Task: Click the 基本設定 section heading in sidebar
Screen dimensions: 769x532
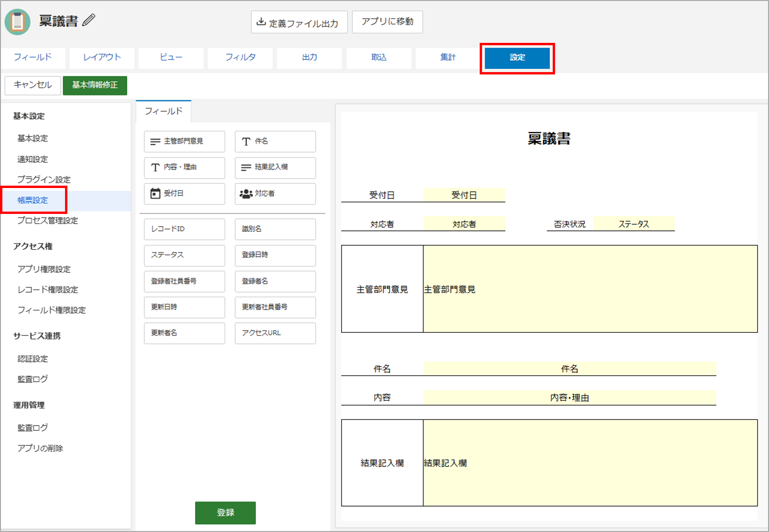Action: (29, 116)
